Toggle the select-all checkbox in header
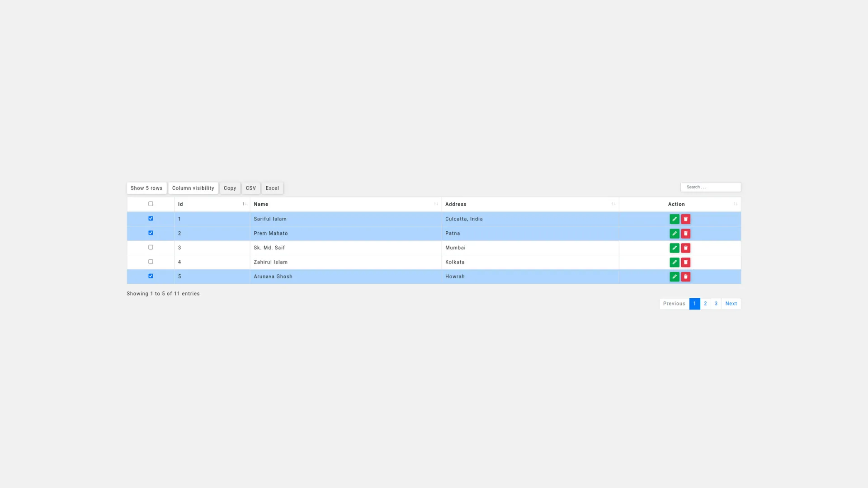The image size is (868, 488). 151,204
